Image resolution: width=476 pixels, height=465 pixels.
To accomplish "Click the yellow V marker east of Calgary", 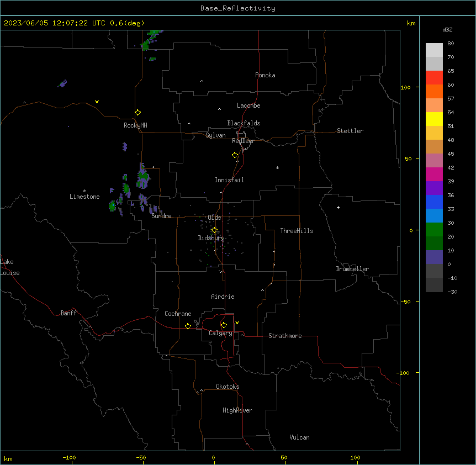I will pos(237,323).
